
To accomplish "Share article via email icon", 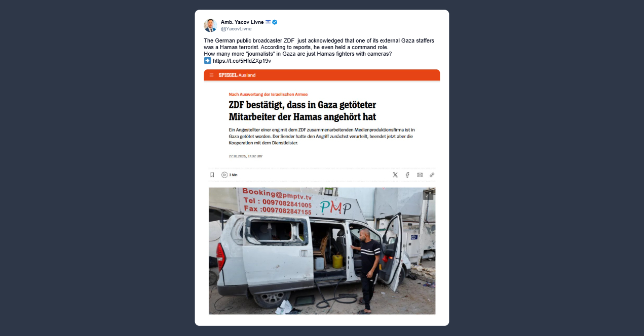I will (x=420, y=175).
